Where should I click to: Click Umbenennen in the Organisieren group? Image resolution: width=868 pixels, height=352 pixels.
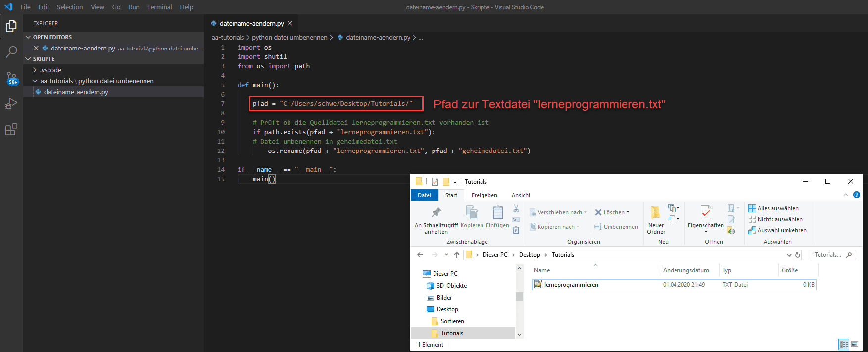coord(616,227)
